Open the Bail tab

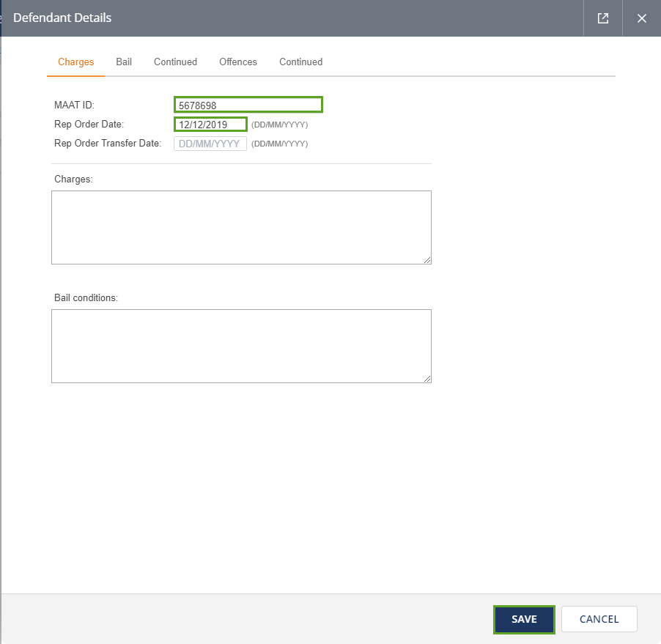[x=124, y=62]
